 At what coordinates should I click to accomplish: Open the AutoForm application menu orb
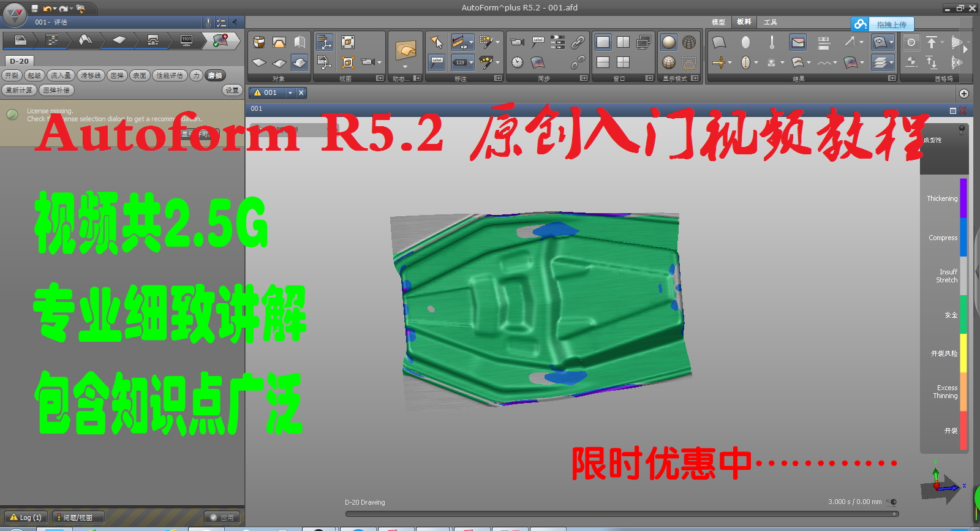15,13
